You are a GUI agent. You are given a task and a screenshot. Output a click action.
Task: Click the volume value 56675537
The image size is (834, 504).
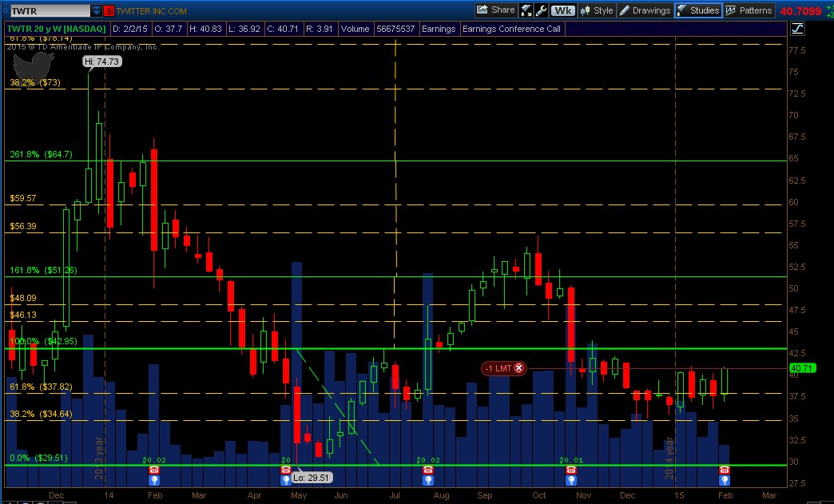tap(395, 29)
